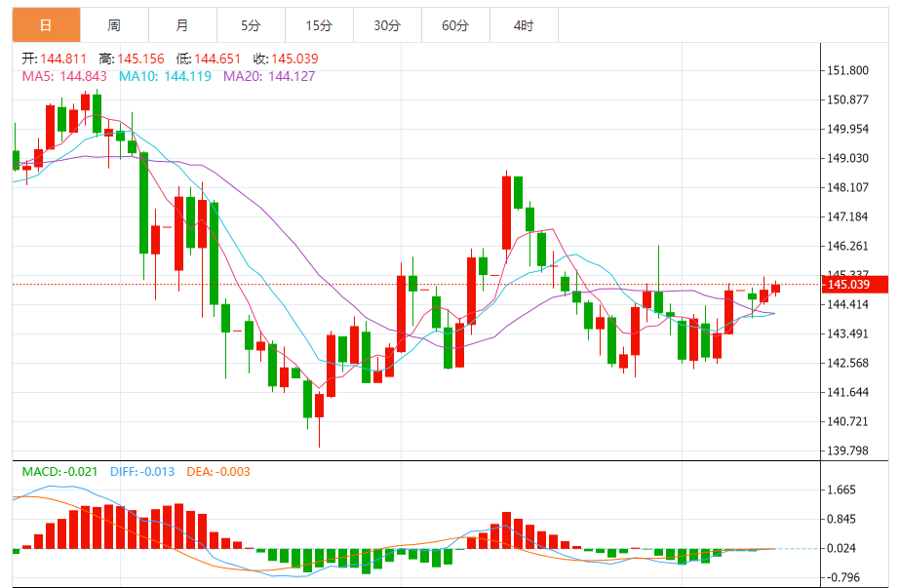Click the DEA: -0.003 label

click(x=218, y=472)
